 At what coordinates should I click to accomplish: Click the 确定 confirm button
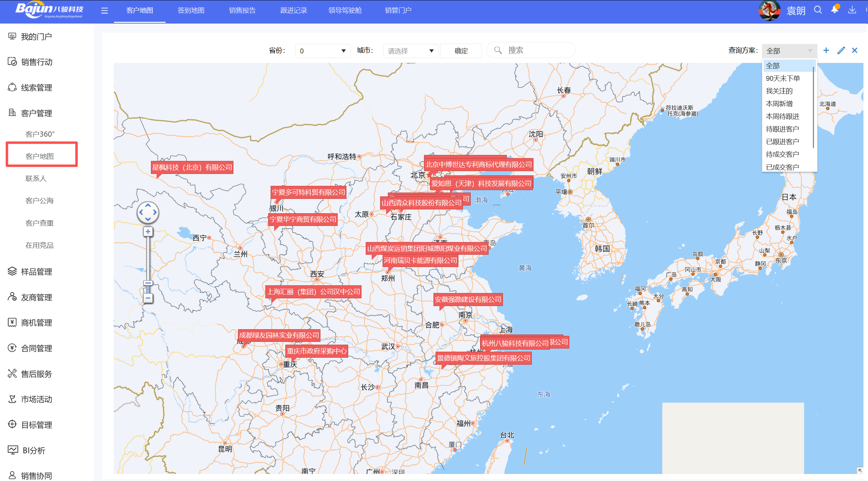[461, 51]
